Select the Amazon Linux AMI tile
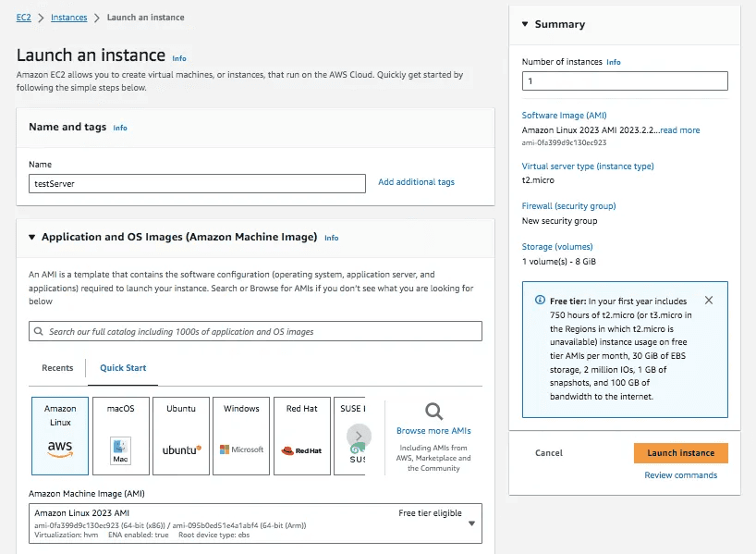This screenshot has width=756, height=554. click(x=60, y=436)
